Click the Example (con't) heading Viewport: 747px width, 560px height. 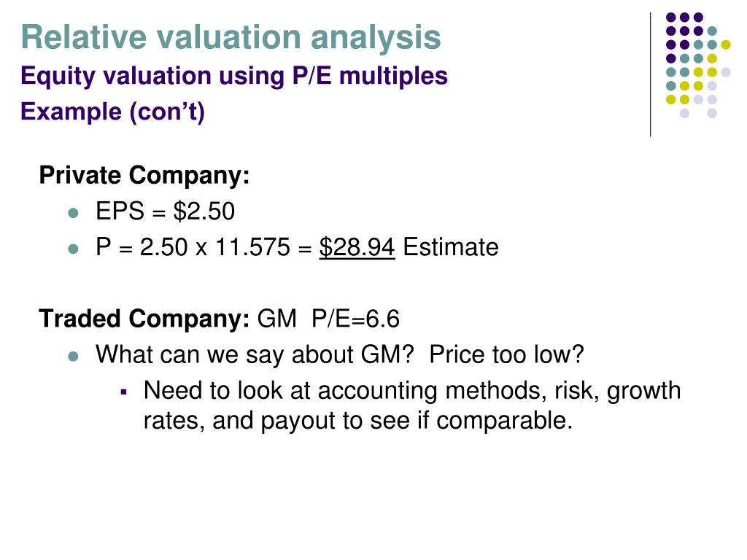point(113,113)
